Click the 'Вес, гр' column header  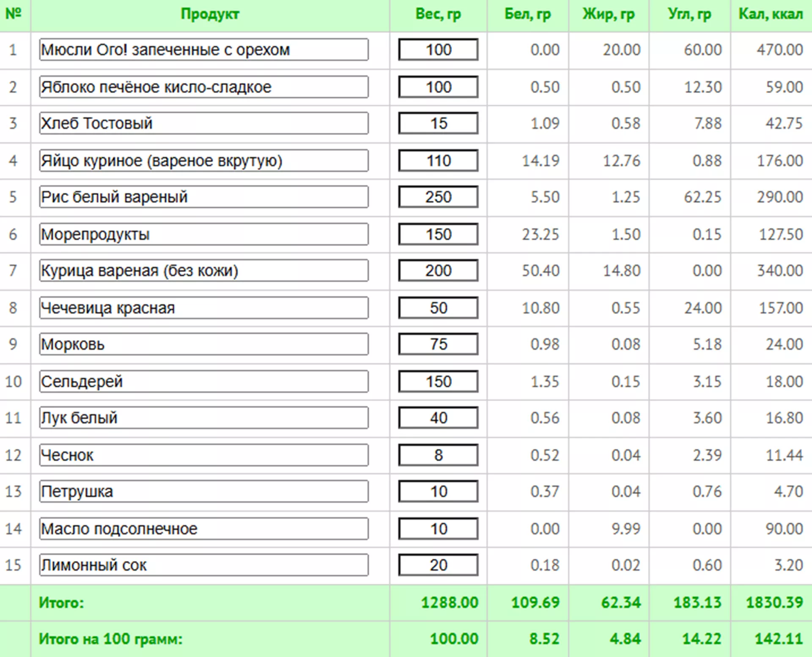point(438,14)
